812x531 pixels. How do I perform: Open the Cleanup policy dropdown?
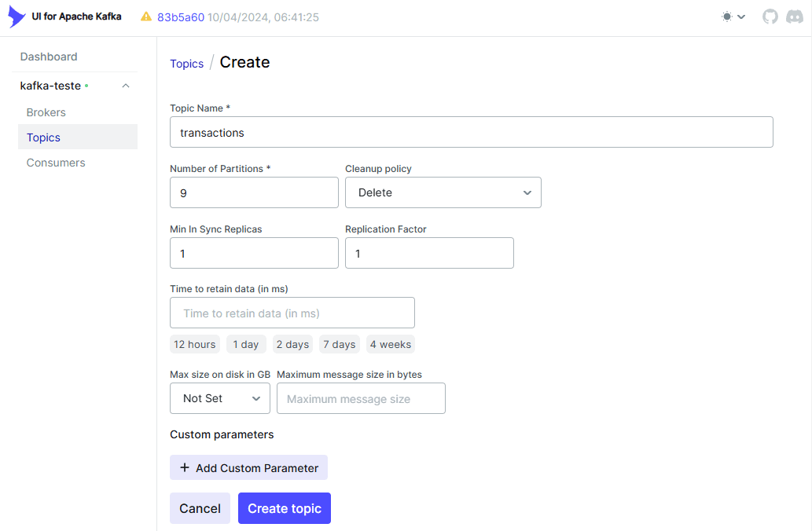point(443,192)
